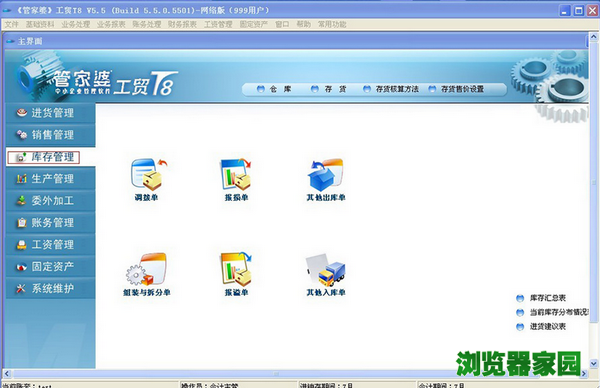The width and height of the screenshot is (600, 388).
Task: Select 生产管理 in the sidebar
Action: [50, 179]
